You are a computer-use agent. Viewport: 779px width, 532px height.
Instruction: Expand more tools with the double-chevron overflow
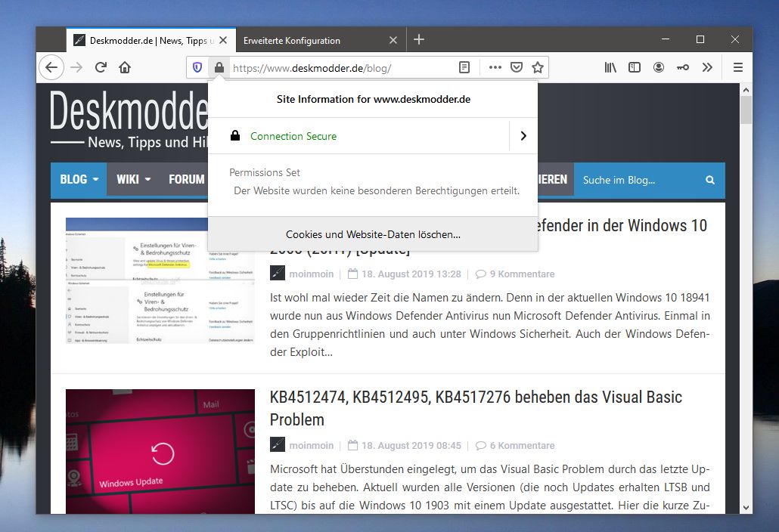coord(707,67)
